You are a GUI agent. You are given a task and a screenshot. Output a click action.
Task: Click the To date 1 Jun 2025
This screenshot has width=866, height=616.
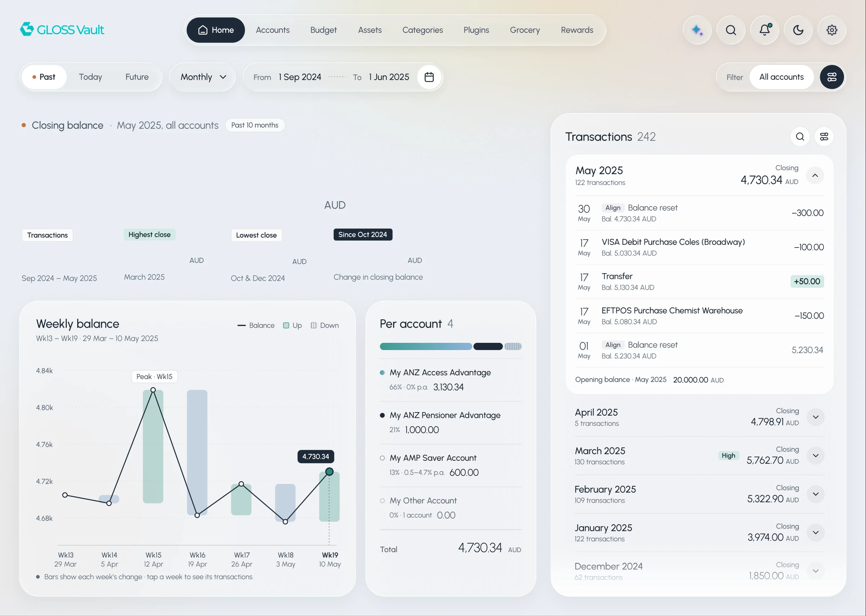[389, 77]
